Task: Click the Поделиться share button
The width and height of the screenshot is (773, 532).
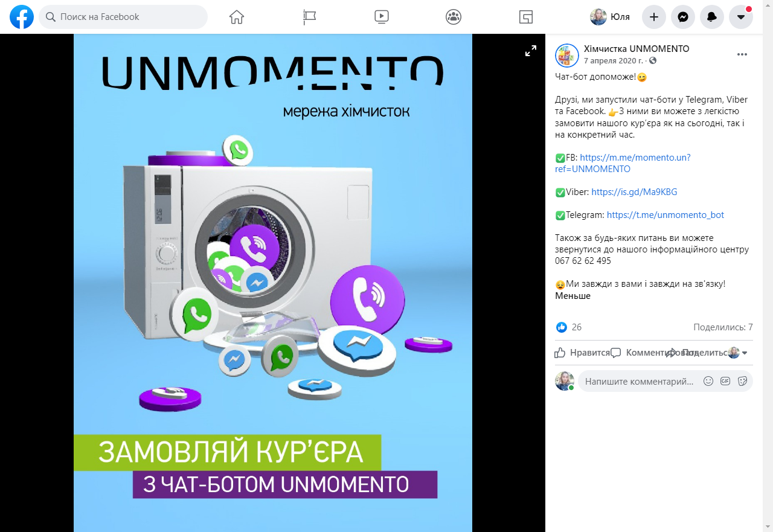Action: click(696, 353)
